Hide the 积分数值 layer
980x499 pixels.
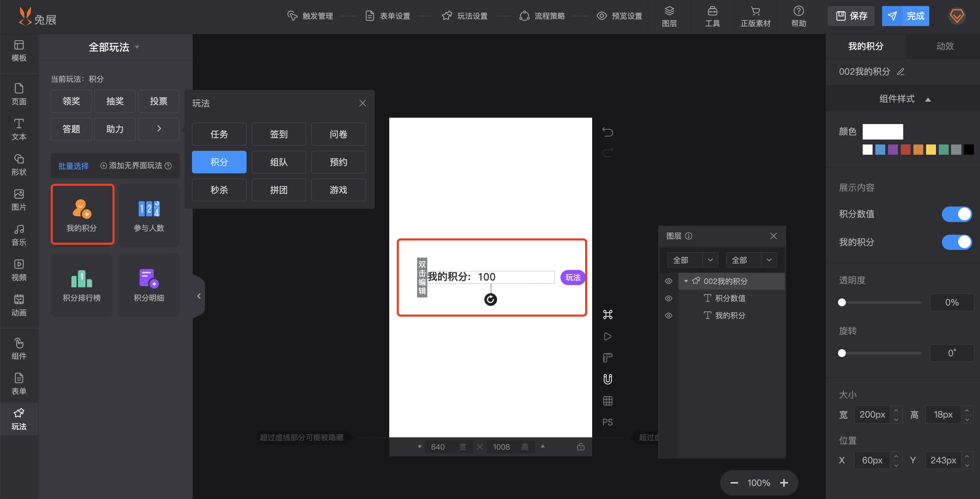[669, 298]
